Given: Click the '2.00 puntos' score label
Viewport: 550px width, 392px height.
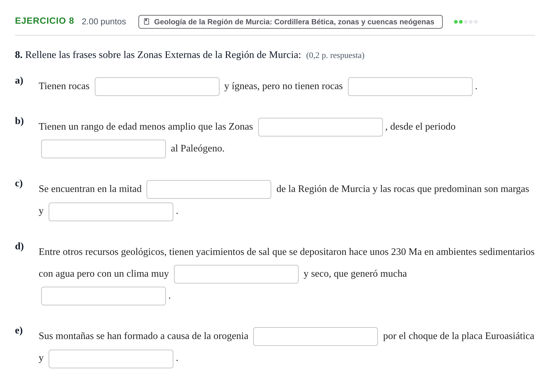Looking at the screenshot, I should pyautogui.click(x=104, y=22).
